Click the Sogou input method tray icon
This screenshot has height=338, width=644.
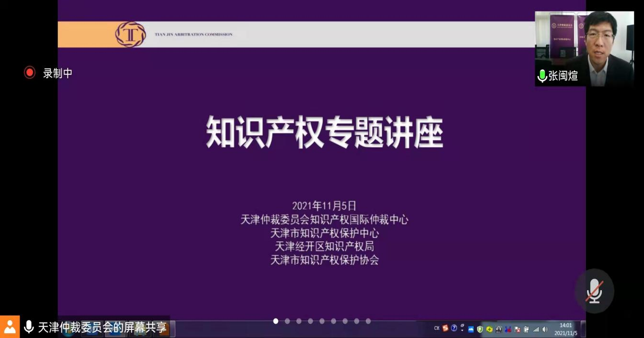[445, 328]
